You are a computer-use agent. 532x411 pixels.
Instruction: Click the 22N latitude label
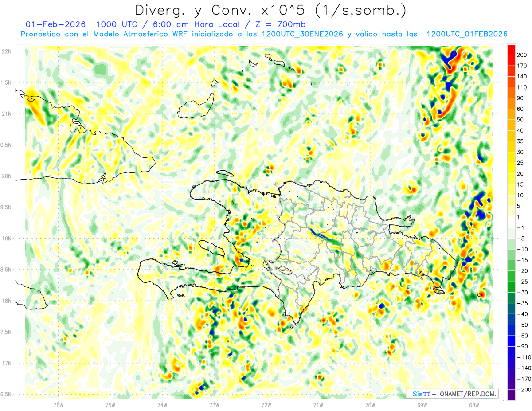pyautogui.click(x=7, y=51)
